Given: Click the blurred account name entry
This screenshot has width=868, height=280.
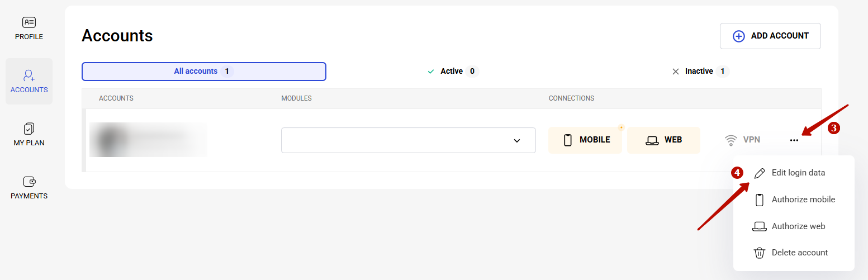Looking at the screenshot, I should click(x=148, y=140).
